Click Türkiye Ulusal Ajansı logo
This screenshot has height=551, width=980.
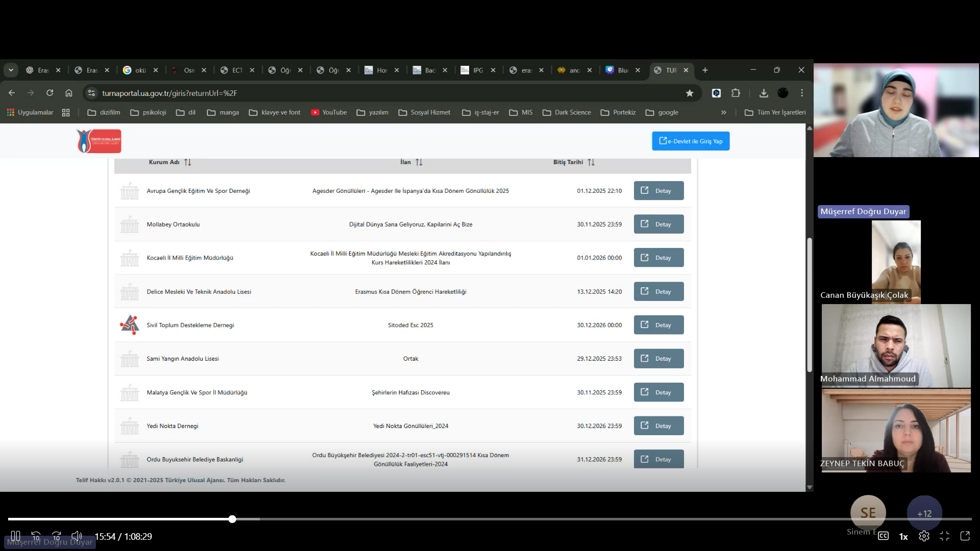tap(99, 141)
